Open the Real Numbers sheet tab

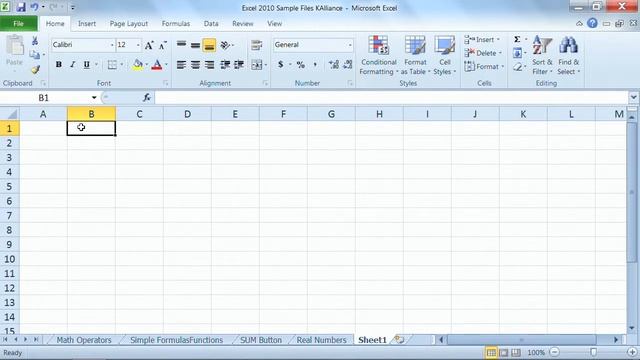coord(321,340)
